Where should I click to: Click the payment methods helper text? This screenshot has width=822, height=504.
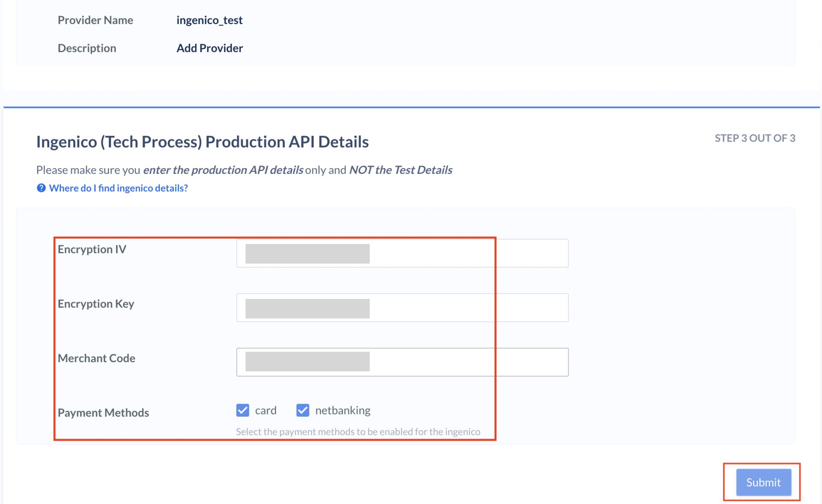[358, 432]
